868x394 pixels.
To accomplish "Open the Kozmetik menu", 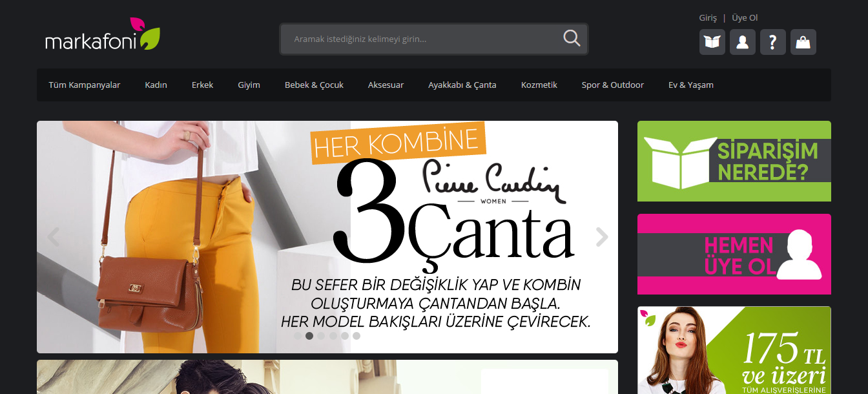I will tap(539, 85).
